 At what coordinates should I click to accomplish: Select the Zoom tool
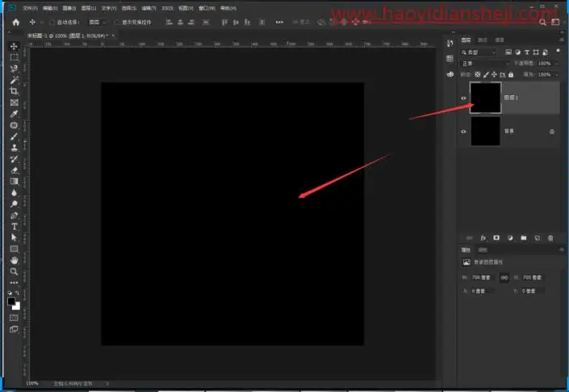[14, 271]
